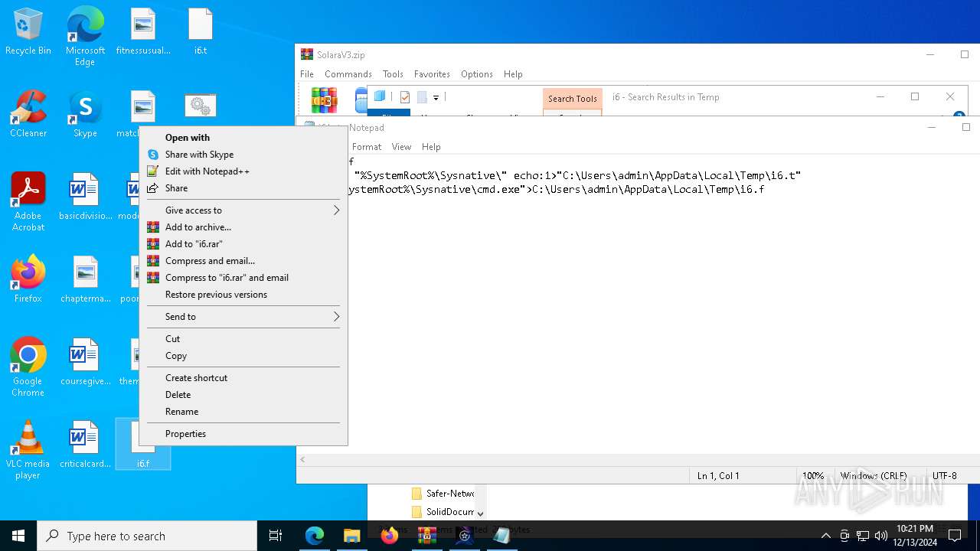Open the notification center icon
The width and height of the screenshot is (980, 551).
click(x=955, y=536)
